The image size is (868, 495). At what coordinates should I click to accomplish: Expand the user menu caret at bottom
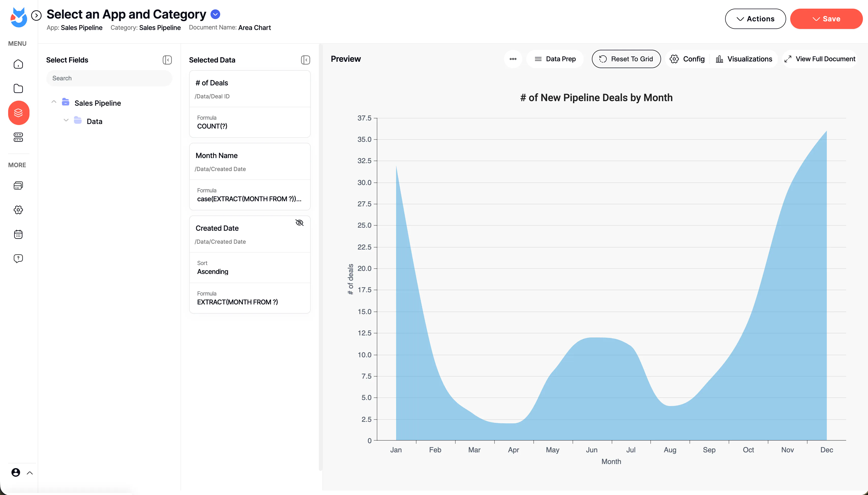click(x=29, y=473)
